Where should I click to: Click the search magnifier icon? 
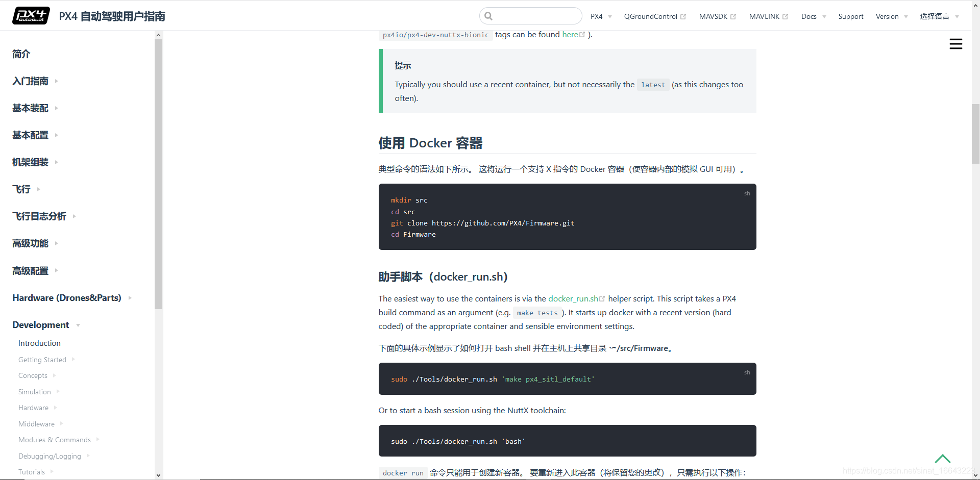pyautogui.click(x=488, y=16)
